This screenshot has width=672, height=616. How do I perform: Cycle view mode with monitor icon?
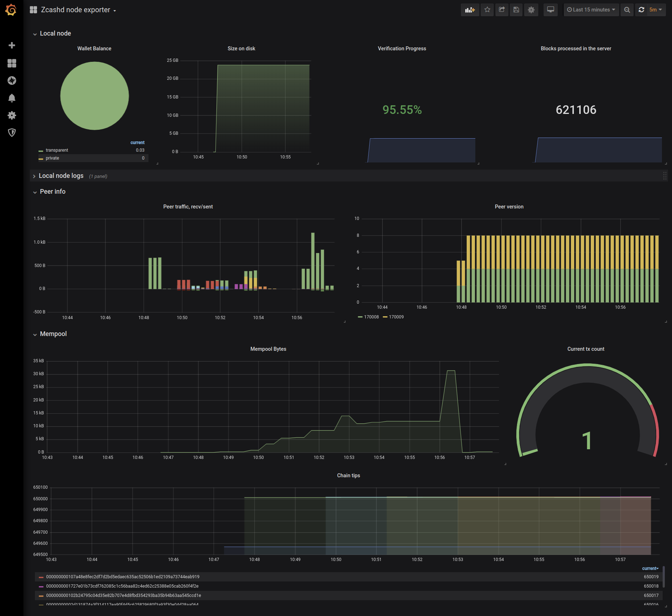coord(550,10)
